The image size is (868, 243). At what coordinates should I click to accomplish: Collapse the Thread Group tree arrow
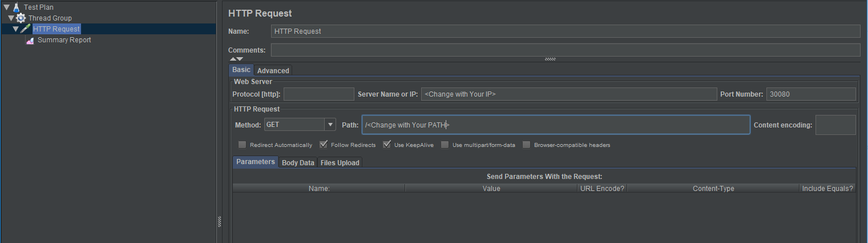(x=11, y=18)
